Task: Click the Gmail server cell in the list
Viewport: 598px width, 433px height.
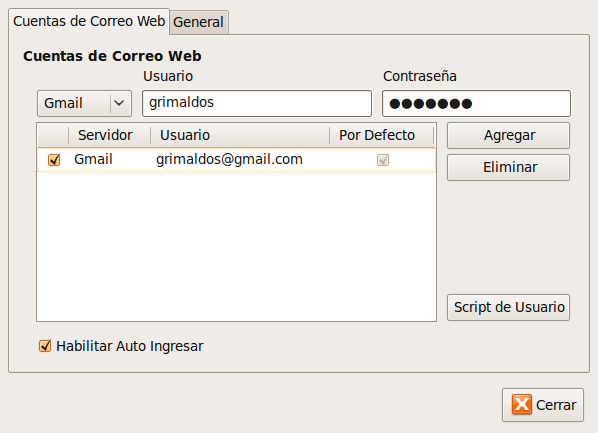Action: pos(93,159)
